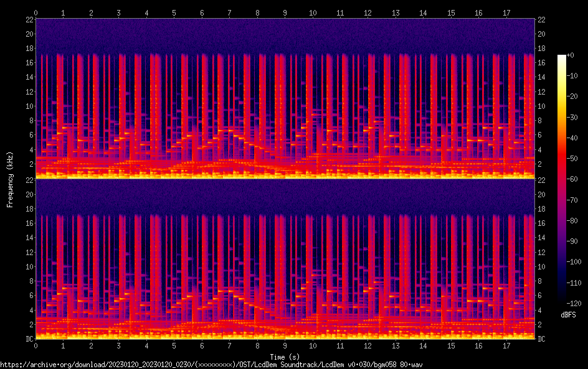The height and width of the screenshot is (369, 588).
Task: Click the DC label on the left frequency axis
Action: [29, 339]
